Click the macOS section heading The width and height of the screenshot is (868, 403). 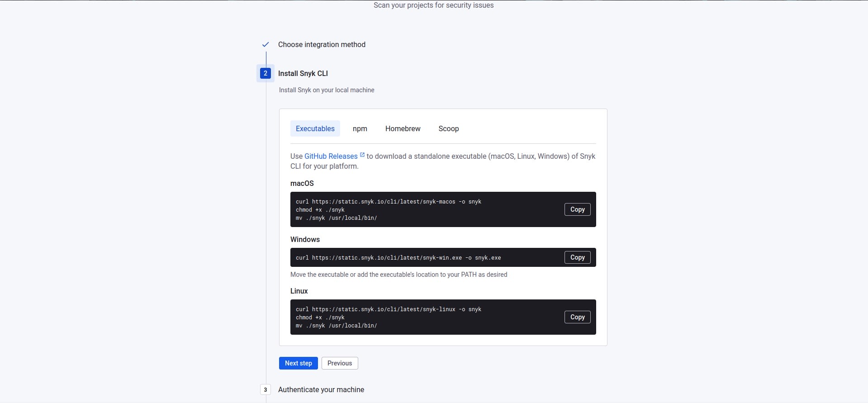tap(302, 183)
